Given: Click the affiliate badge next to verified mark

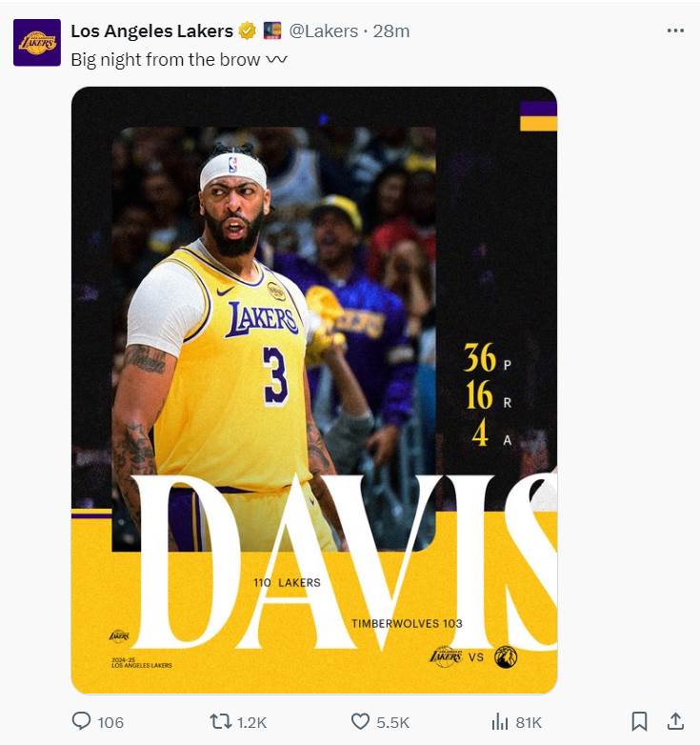Looking at the screenshot, I should tap(272, 30).
